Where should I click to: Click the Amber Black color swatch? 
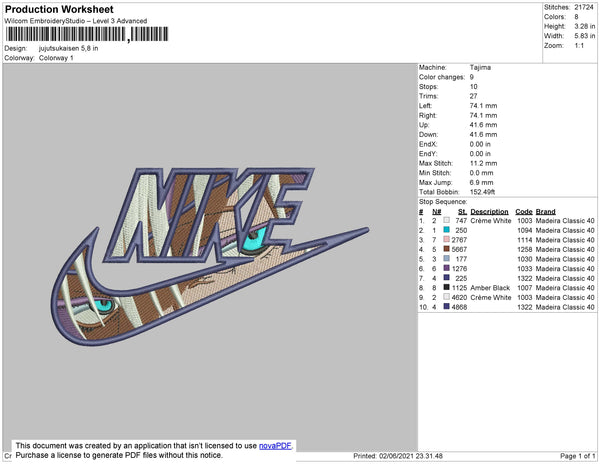447,287
